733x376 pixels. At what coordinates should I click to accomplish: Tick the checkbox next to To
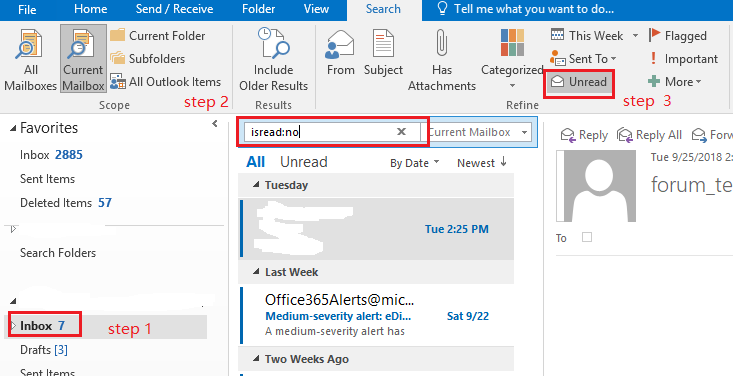(x=587, y=237)
